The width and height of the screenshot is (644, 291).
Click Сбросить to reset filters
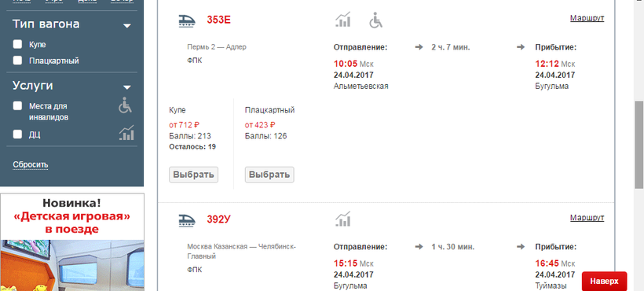pyautogui.click(x=31, y=165)
